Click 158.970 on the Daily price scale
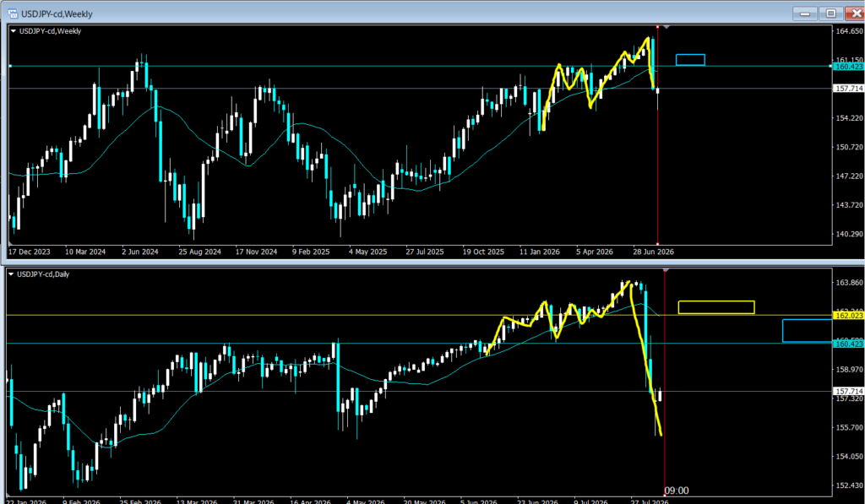Viewport: 865px width, 504px height. click(x=849, y=370)
